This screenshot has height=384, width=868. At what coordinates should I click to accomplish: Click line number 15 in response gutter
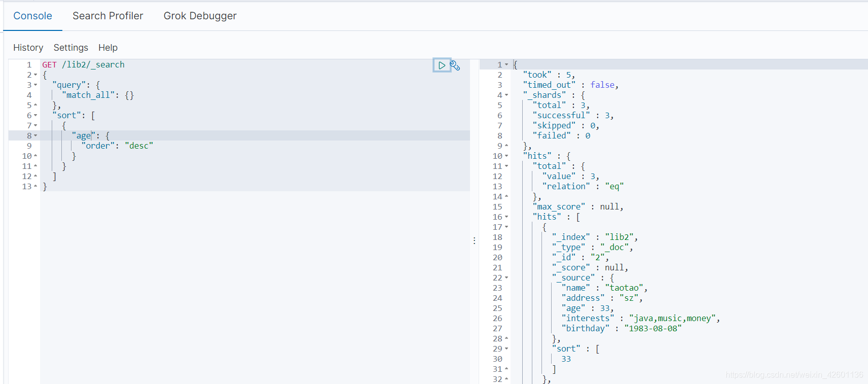click(x=497, y=206)
